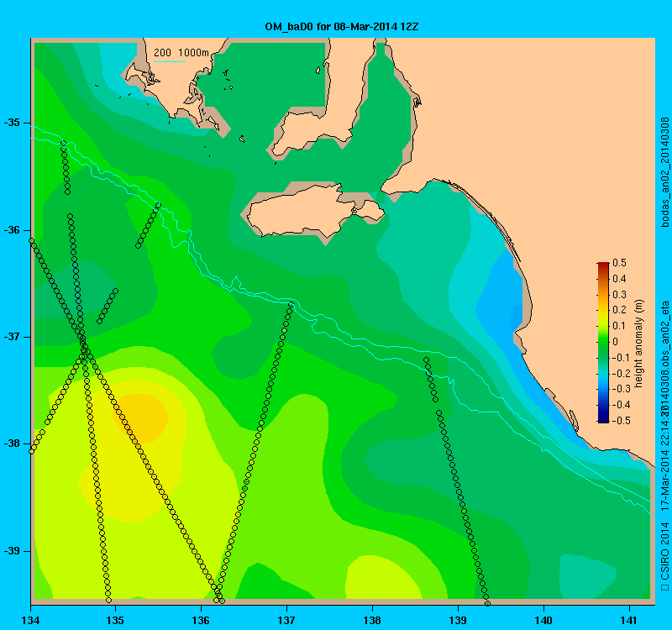Click the "139" longitude axis label

coord(458,620)
